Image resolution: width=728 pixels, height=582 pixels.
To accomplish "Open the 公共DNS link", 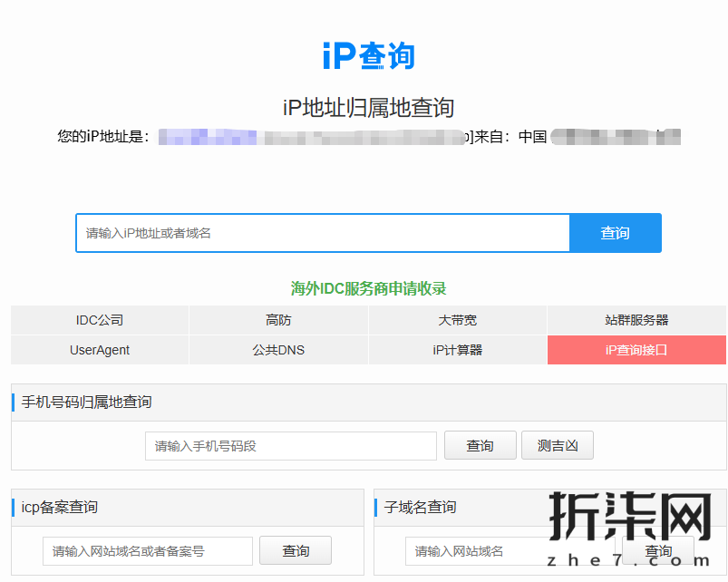I will click(x=277, y=350).
